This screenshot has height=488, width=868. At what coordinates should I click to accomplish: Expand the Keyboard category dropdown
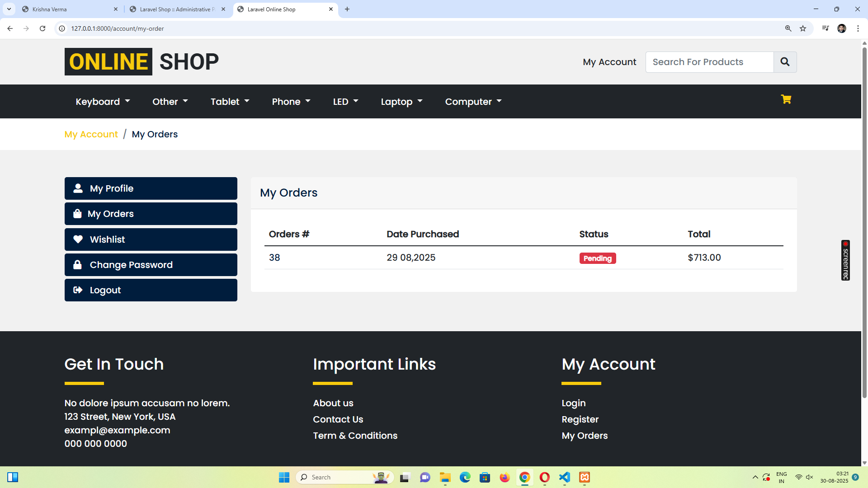[103, 102]
